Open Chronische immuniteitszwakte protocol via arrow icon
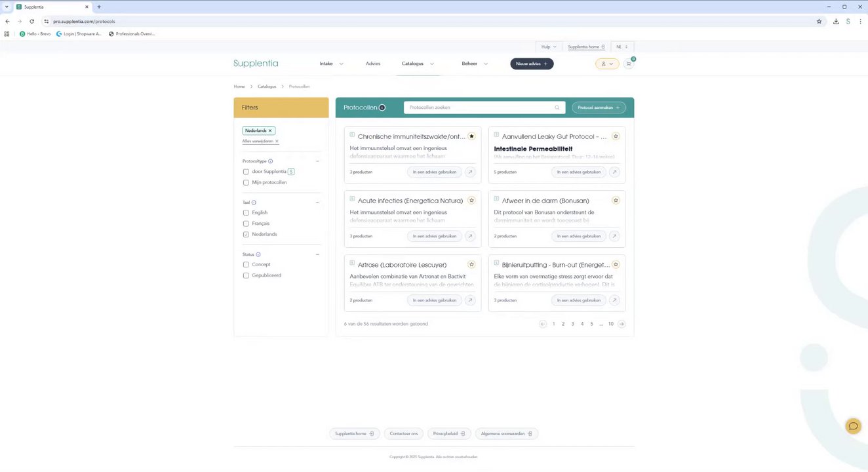The image size is (868, 472). tap(470, 172)
